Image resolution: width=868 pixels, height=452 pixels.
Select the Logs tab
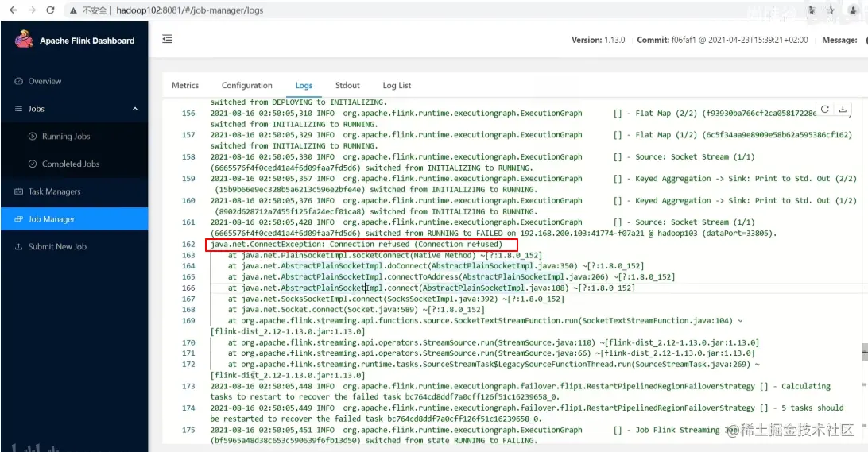click(304, 85)
